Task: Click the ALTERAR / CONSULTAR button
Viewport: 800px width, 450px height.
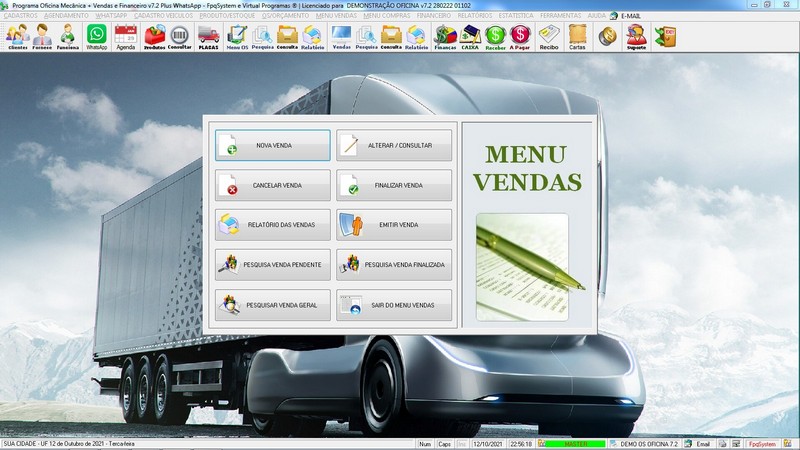Action: (394, 145)
